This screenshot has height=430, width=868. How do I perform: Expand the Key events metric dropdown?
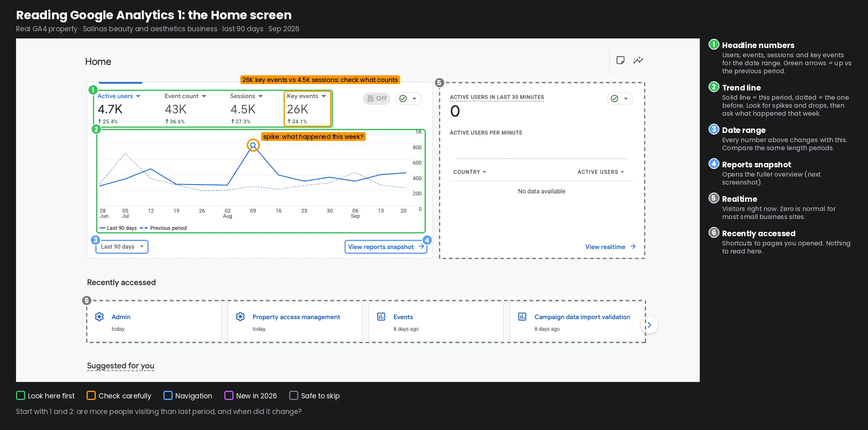coord(324,96)
